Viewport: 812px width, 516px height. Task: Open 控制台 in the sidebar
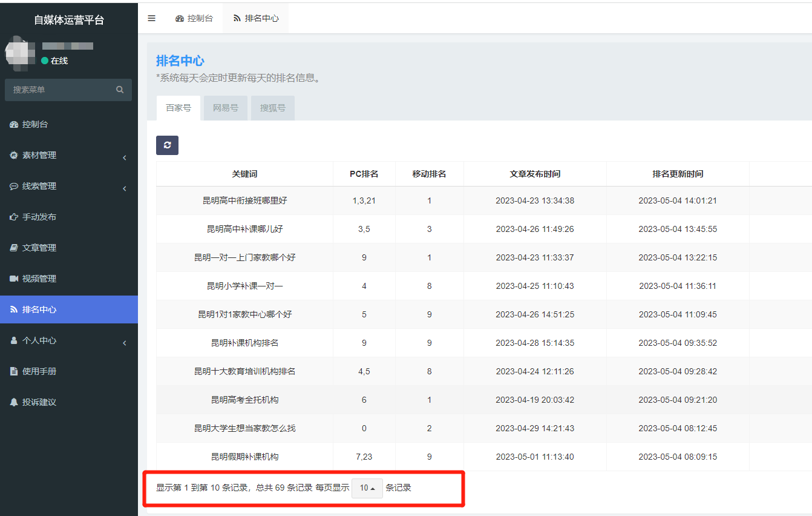(x=34, y=124)
